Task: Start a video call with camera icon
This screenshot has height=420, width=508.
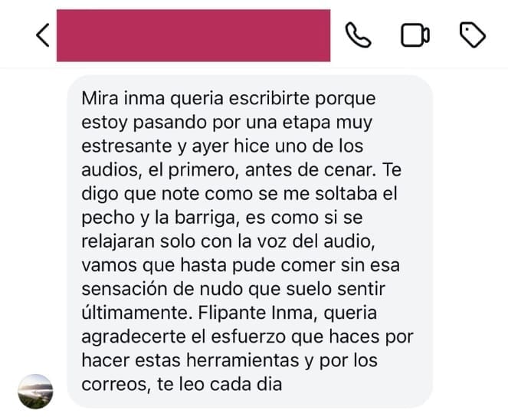Action: click(415, 35)
